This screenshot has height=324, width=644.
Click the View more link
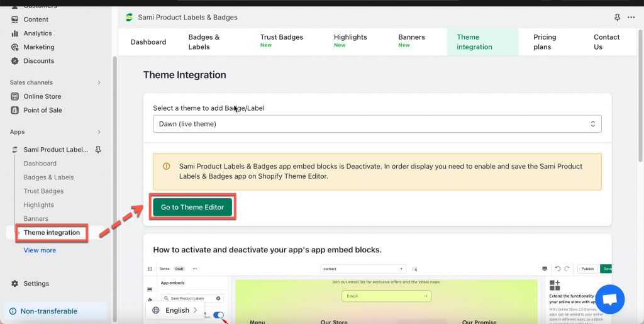click(x=40, y=250)
